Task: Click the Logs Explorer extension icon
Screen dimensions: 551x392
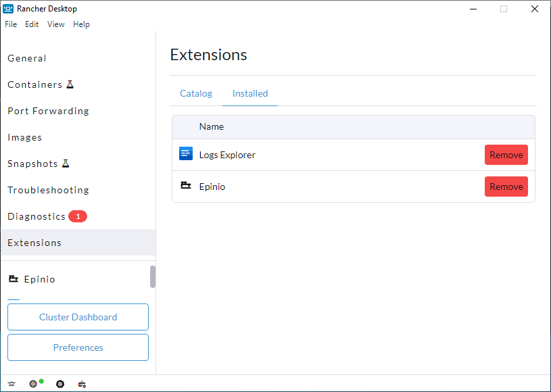Action: pos(185,154)
